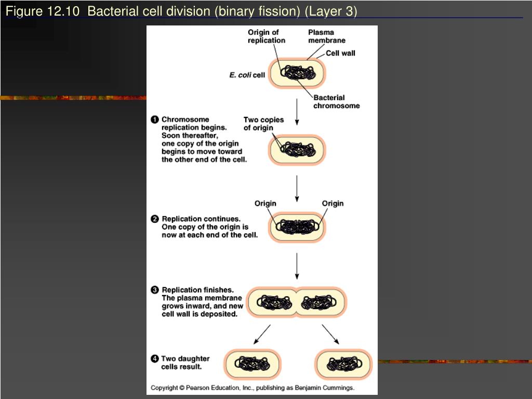Click the dividing cell illustration in step 3

(297, 302)
